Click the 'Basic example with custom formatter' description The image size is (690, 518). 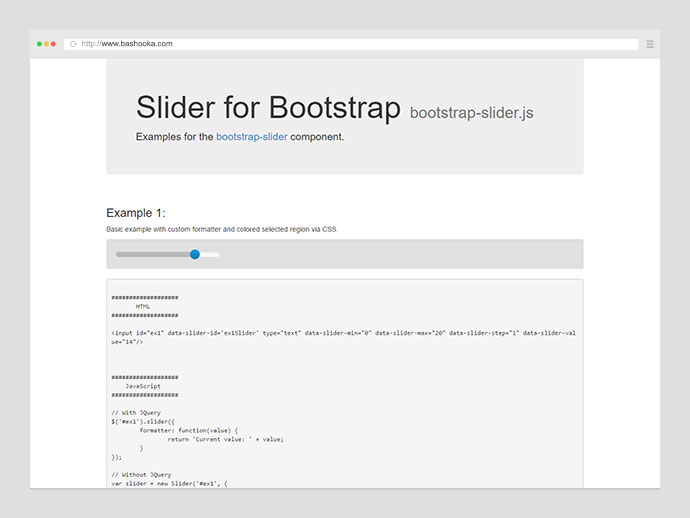(x=221, y=229)
